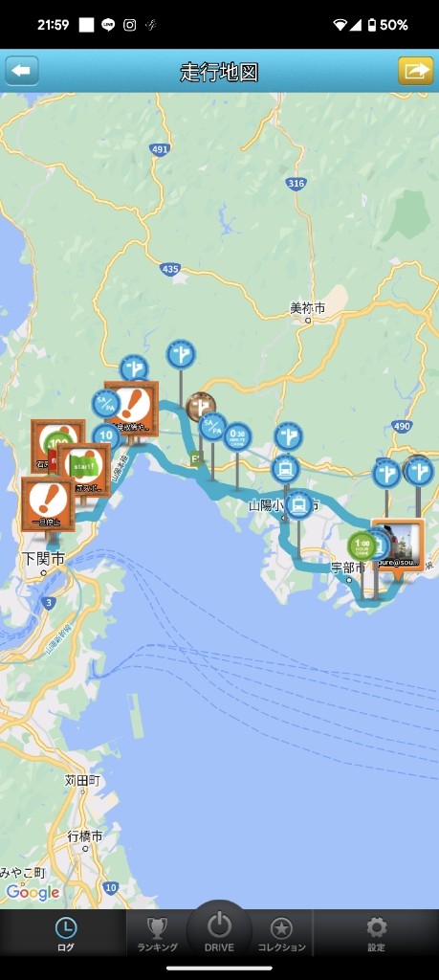This screenshot has width=439, height=980.
Task: Open the yellow share button
Action: [416, 71]
